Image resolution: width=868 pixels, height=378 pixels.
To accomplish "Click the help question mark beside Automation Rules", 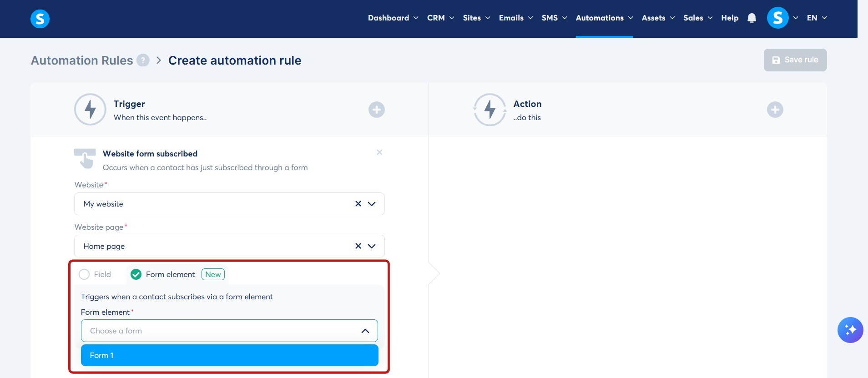I will pyautogui.click(x=143, y=60).
